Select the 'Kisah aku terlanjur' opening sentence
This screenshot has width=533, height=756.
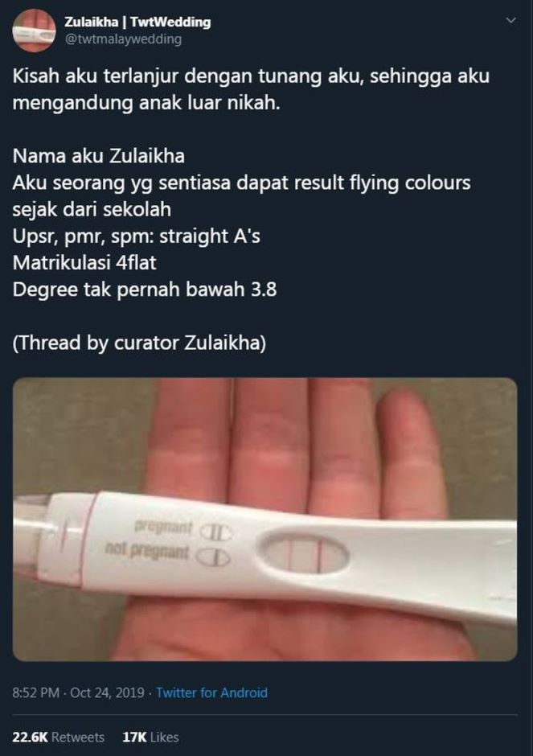pos(251,89)
